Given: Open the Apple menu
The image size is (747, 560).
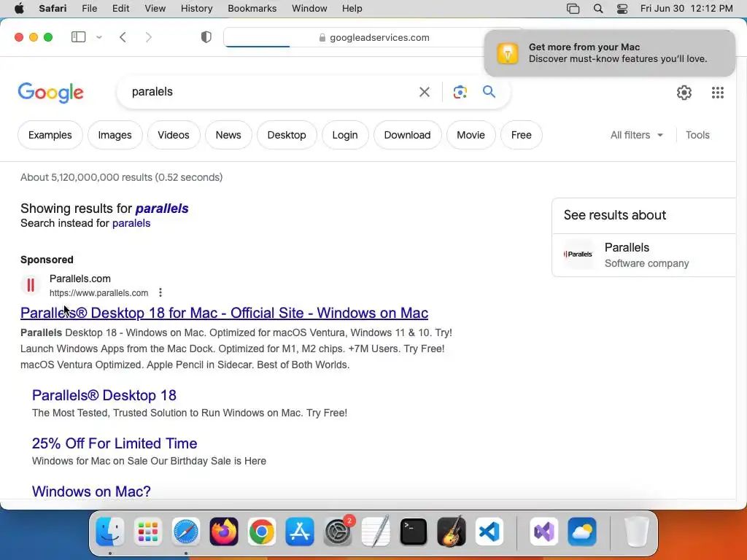Looking at the screenshot, I should (x=19, y=8).
